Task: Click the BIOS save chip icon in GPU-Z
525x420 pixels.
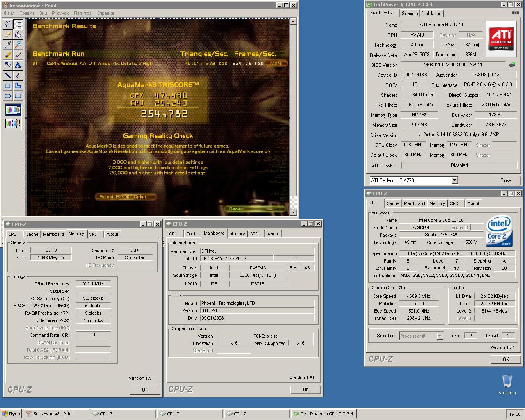Action: [512, 64]
